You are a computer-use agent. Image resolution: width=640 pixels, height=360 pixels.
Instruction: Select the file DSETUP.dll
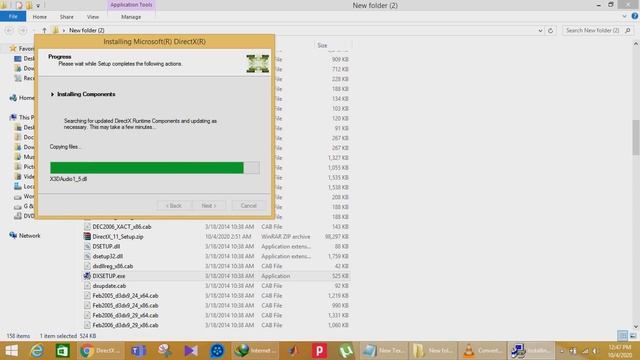pyautogui.click(x=106, y=246)
